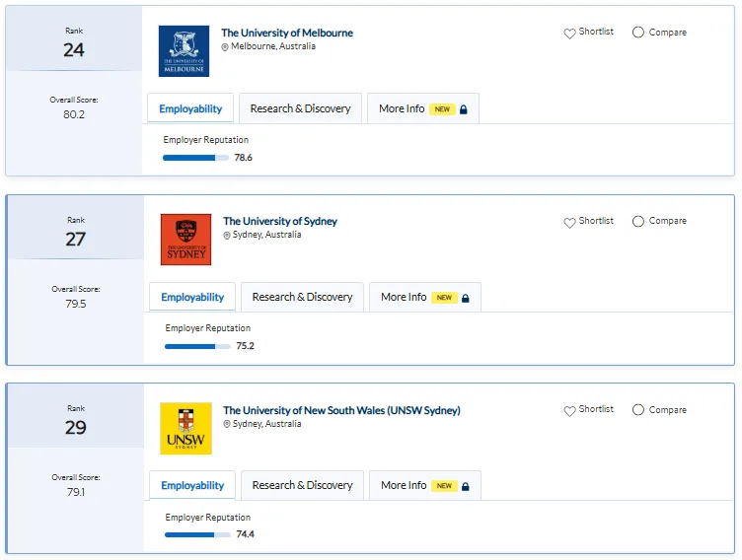The width and height of the screenshot is (742, 560).
Task: Click the University of Sydney logo
Action: [x=185, y=240]
